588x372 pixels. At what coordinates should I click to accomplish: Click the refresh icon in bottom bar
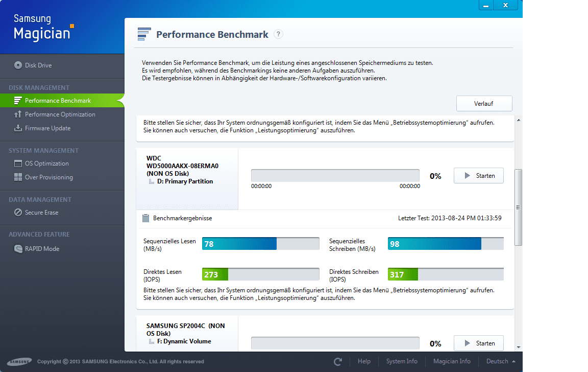337,361
